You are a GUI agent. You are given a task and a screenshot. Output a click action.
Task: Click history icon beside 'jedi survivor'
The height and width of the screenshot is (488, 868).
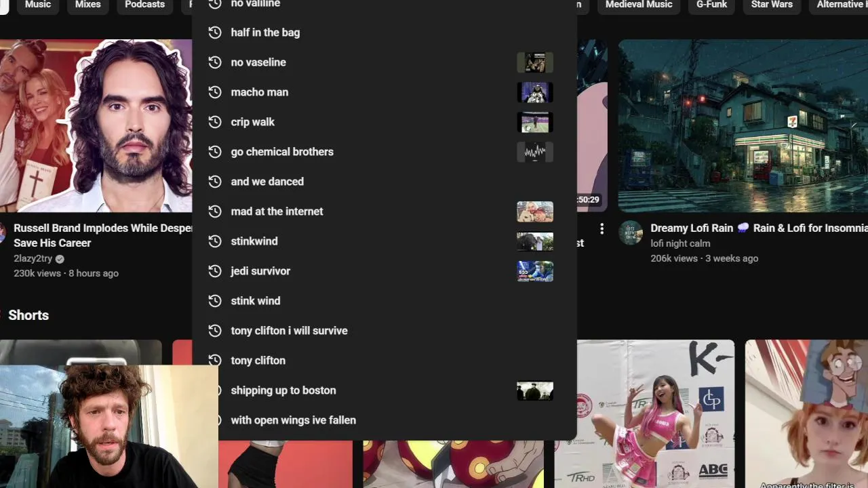(x=215, y=271)
